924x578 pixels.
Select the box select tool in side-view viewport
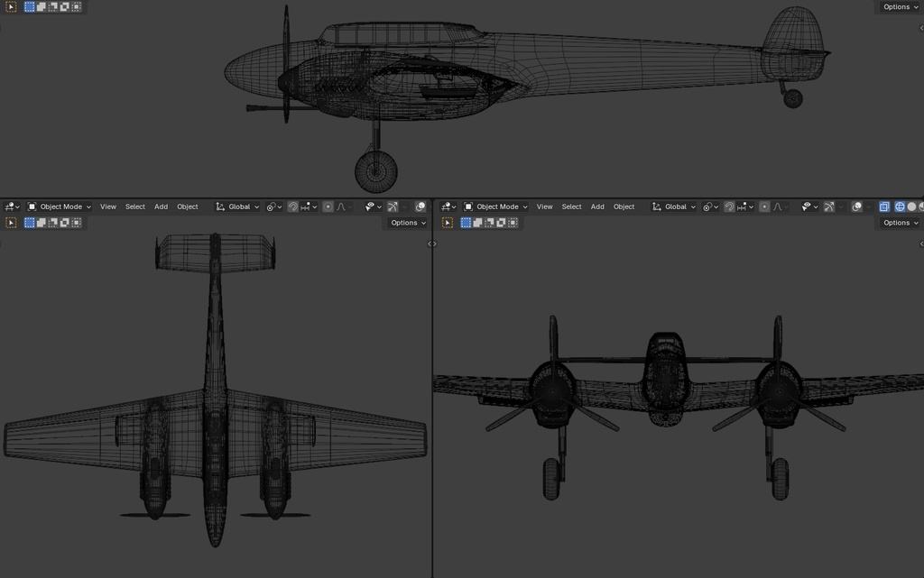point(11,7)
